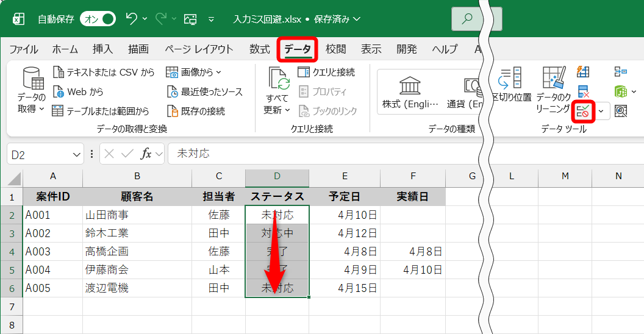Click テーブルまたは範囲から
This screenshot has height=334, width=644.
101,111
